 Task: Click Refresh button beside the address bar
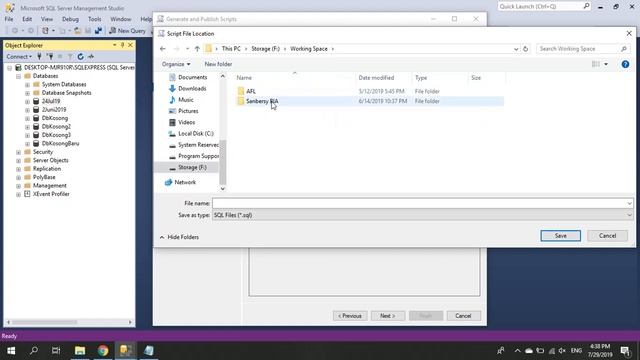click(525, 49)
